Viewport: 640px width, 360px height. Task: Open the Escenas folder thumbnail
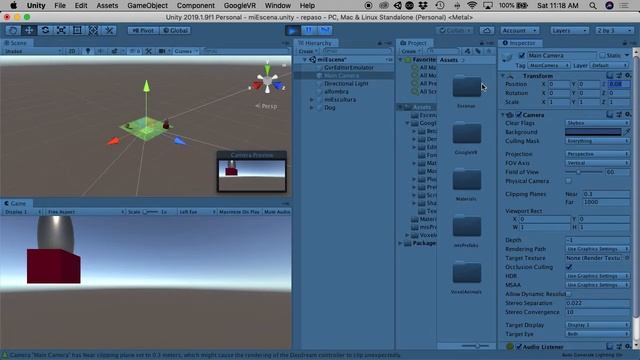(x=467, y=86)
